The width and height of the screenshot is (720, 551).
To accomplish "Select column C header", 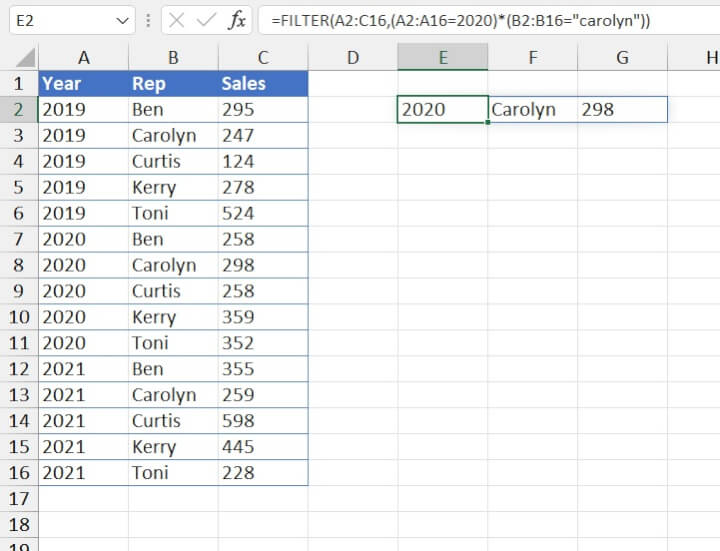I will (x=262, y=58).
